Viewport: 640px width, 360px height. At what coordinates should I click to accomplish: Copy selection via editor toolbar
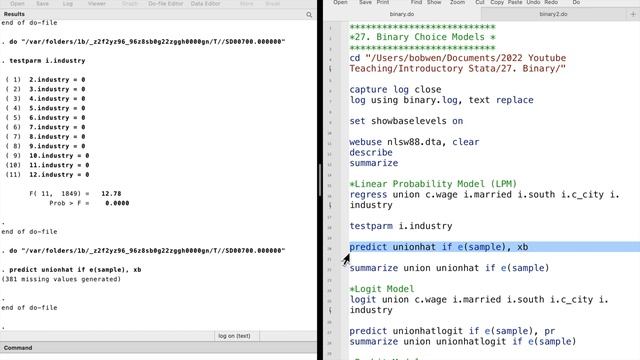tap(497, 2)
